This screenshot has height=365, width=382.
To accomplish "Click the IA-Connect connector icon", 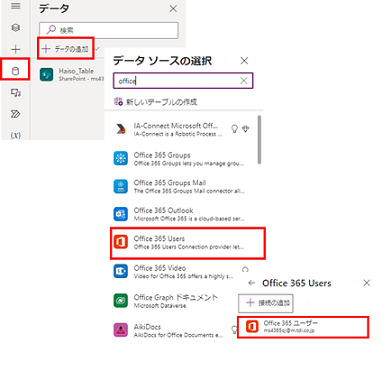I will pyautogui.click(x=120, y=129).
